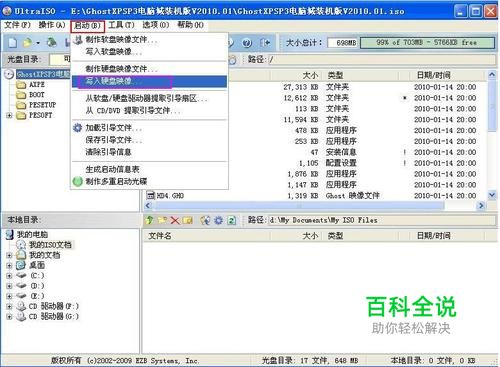
Task: Choose 制作硬盘映像文件 menu entry
Action: 150,69
